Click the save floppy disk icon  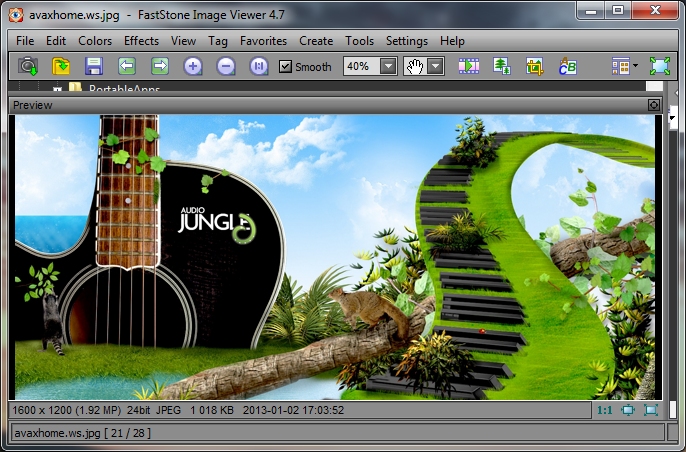pos(94,67)
